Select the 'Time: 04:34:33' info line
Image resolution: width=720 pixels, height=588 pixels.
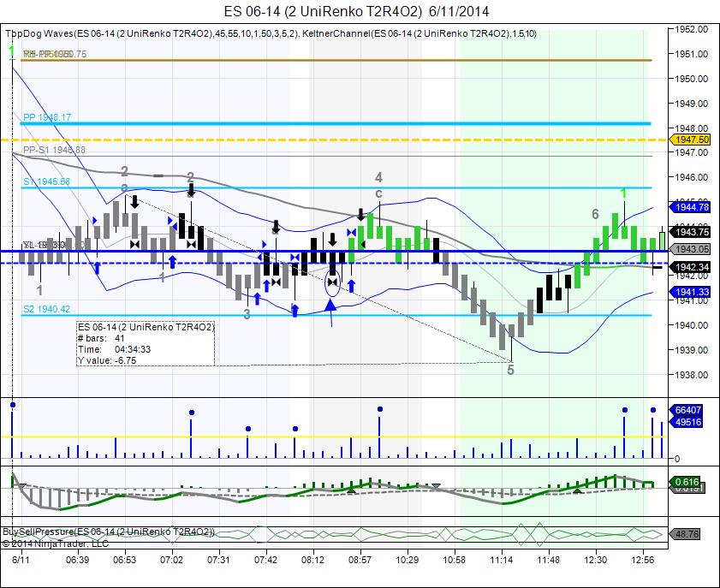click(115, 349)
